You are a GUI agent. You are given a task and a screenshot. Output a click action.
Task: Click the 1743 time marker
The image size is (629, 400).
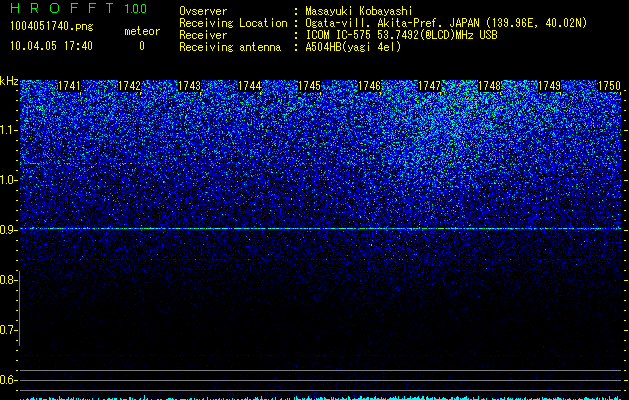click(189, 86)
